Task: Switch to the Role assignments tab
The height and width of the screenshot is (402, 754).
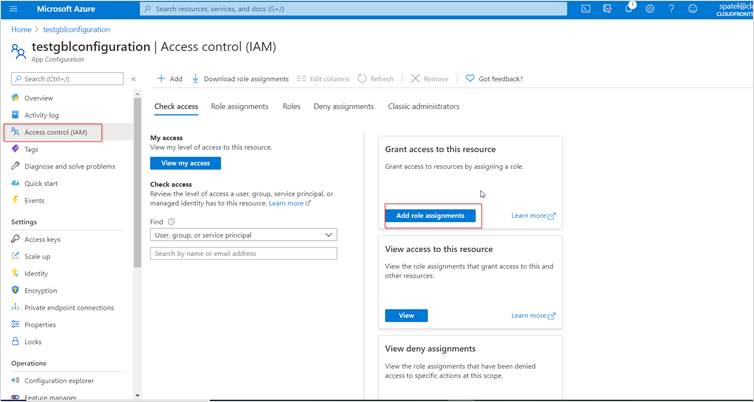Action: [239, 106]
